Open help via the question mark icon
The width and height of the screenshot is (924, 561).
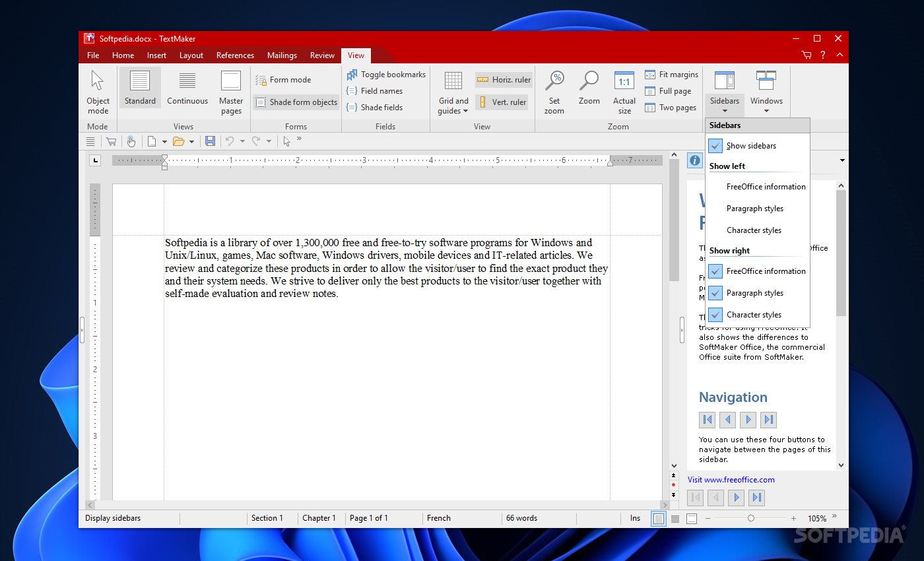823,55
